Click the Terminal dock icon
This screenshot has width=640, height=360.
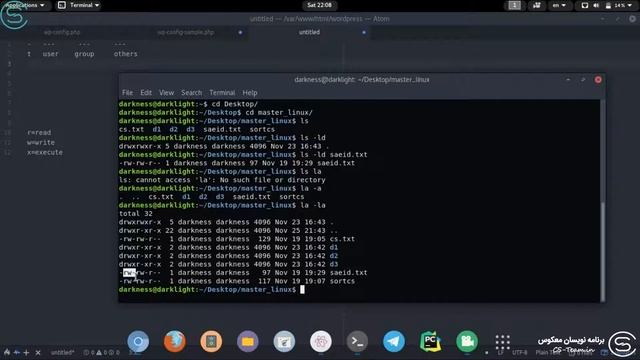click(357, 341)
